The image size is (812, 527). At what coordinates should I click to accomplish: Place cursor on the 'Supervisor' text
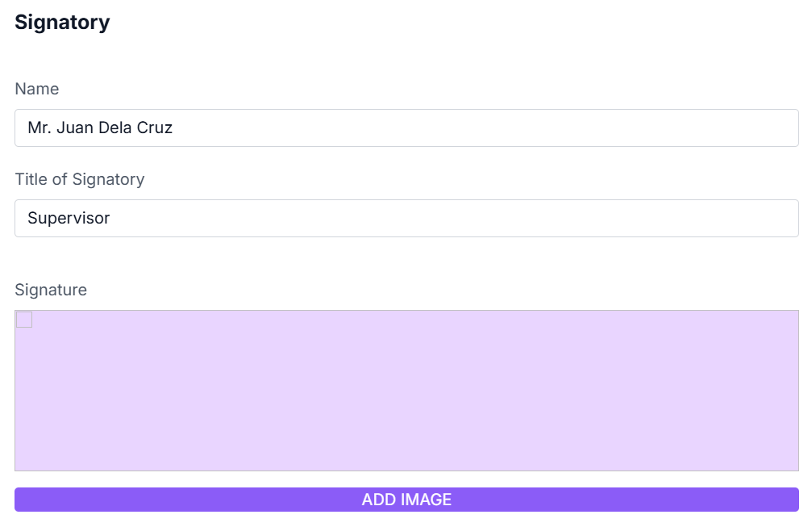tap(69, 218)
